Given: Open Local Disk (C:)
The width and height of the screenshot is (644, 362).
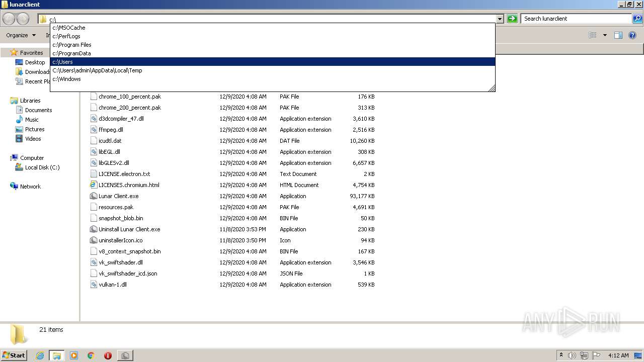Looking at the screenshot, I should tap(42, 167).
